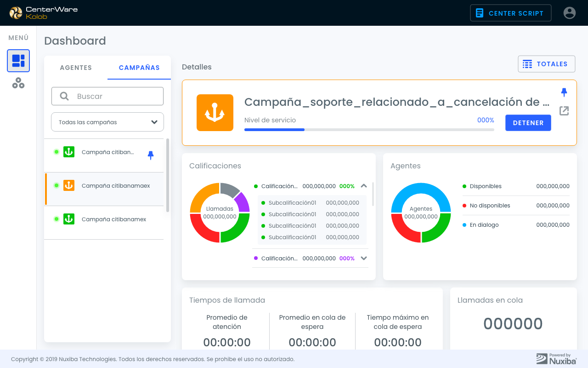
Task: Click the green anchor icon of Campaña citiban...
Action: 69,152
